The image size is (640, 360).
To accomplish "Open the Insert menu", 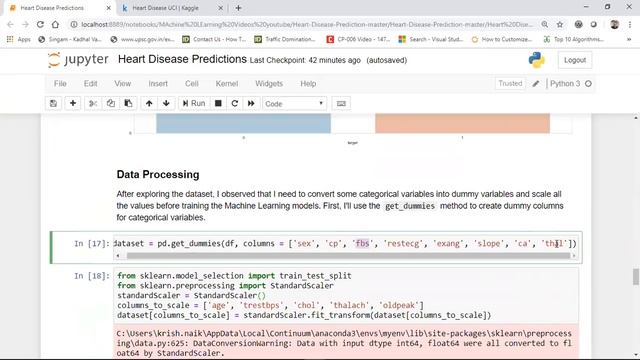I will 158,84.
